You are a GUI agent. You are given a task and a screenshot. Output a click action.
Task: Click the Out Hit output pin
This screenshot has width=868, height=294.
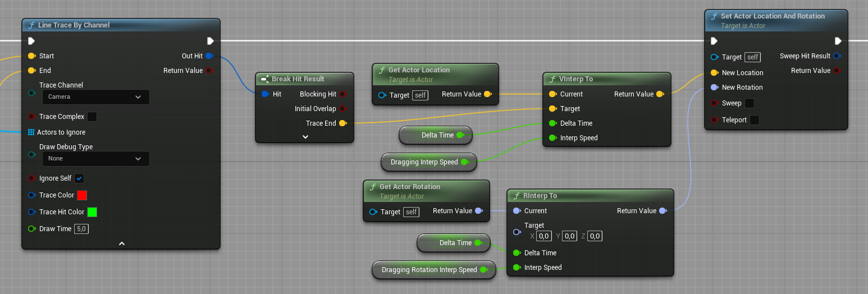click(209, 56)
